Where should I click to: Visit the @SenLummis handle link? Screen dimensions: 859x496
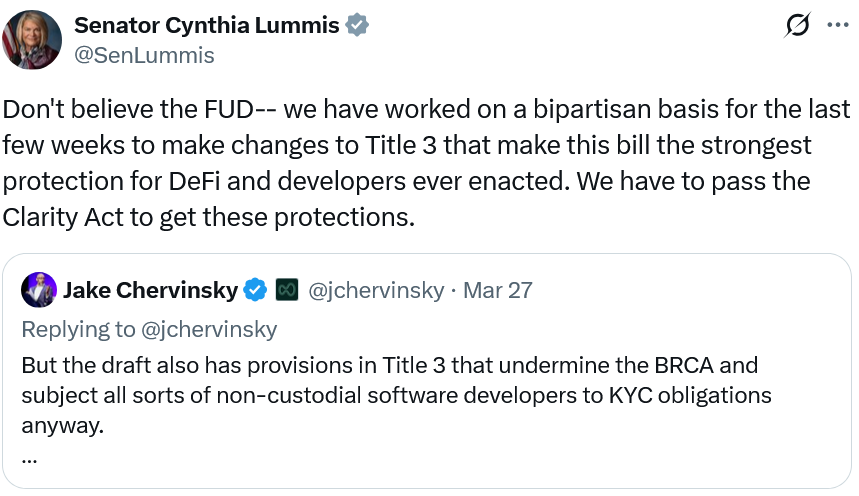pos(145,55)
